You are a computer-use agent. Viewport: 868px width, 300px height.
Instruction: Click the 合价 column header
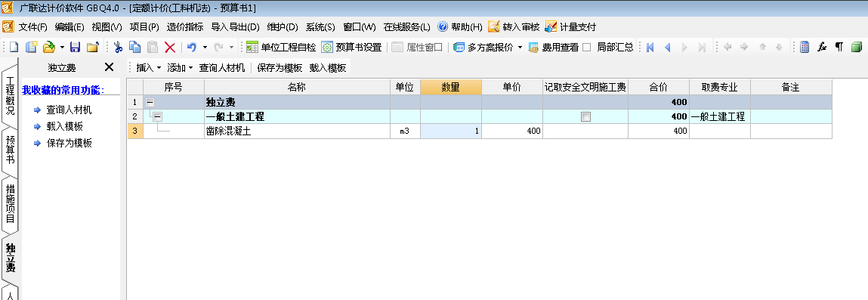point(659,88)
